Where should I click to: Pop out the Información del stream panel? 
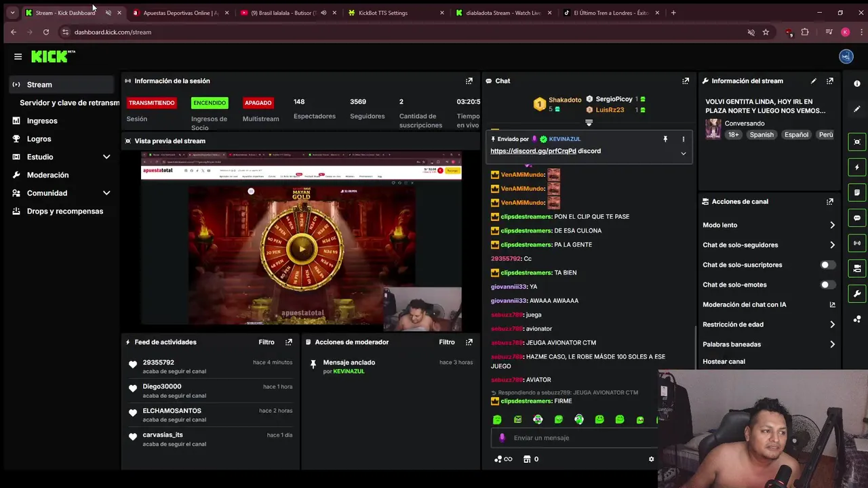click(829, 81)
